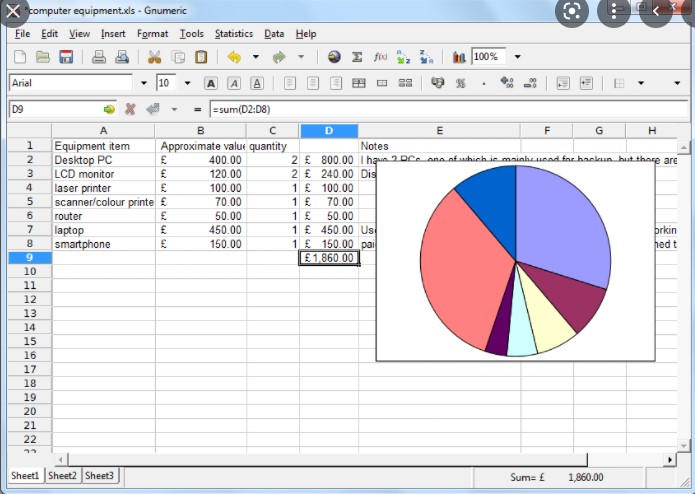Expand the undo history dropdown arrow
695x494 pixels.
(256, 57)
